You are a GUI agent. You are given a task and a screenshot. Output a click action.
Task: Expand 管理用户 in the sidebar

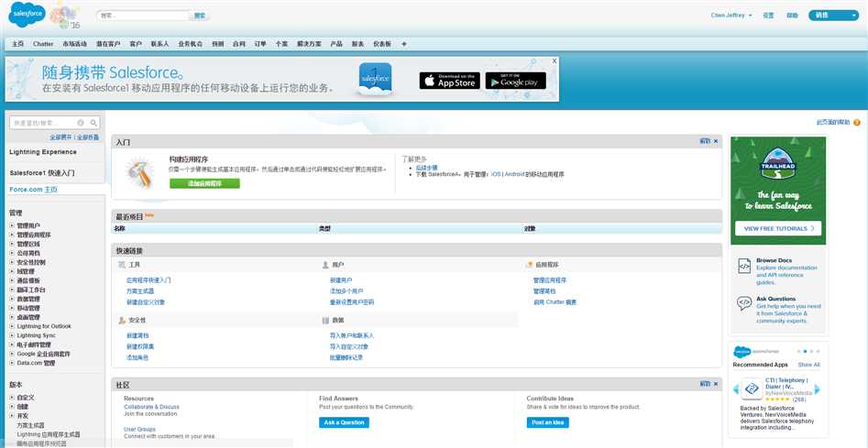12,225
